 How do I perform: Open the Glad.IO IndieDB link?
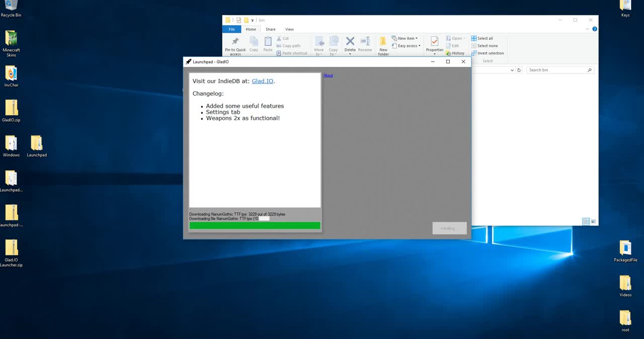click(x=263, y=81)
